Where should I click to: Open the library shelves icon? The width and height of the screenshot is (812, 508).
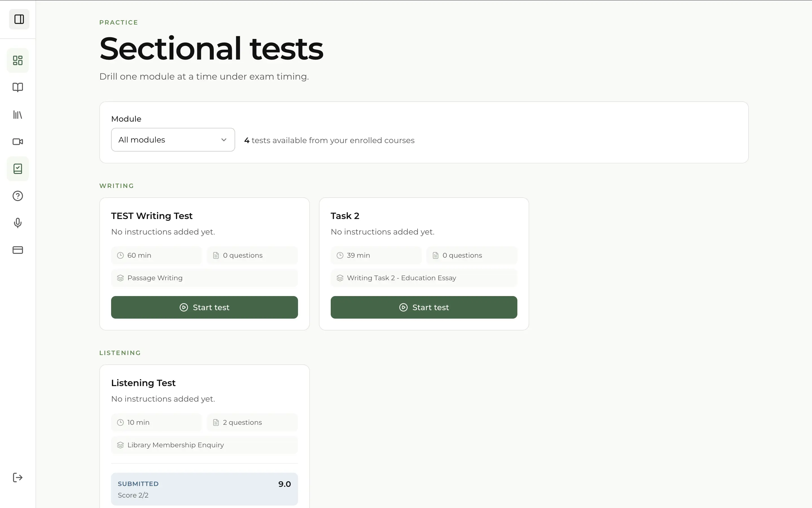point(18,115)
